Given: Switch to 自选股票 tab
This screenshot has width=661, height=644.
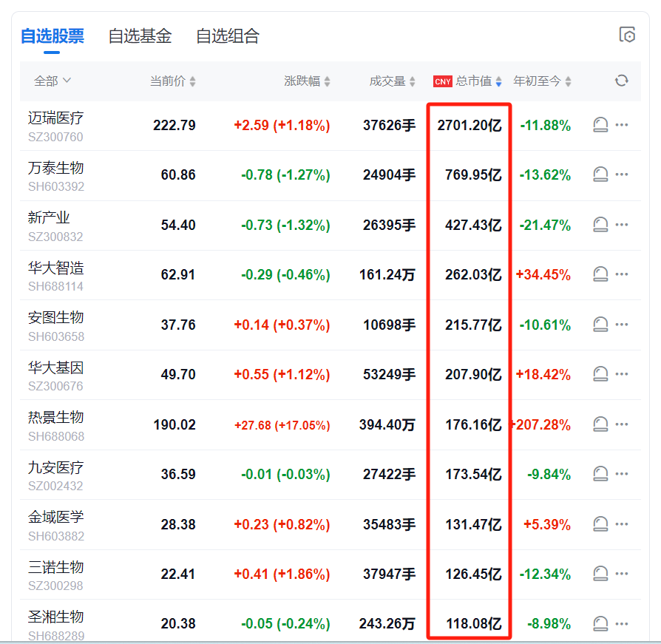Looking at the screenshot, I should click(x=52, y=36).
